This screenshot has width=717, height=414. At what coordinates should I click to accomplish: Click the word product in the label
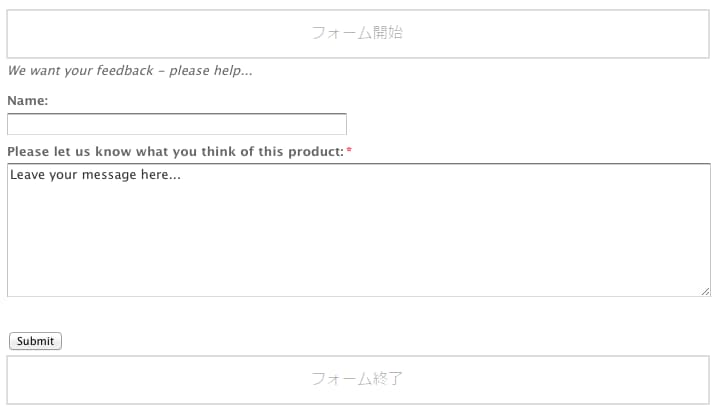(x=316, y=152)
